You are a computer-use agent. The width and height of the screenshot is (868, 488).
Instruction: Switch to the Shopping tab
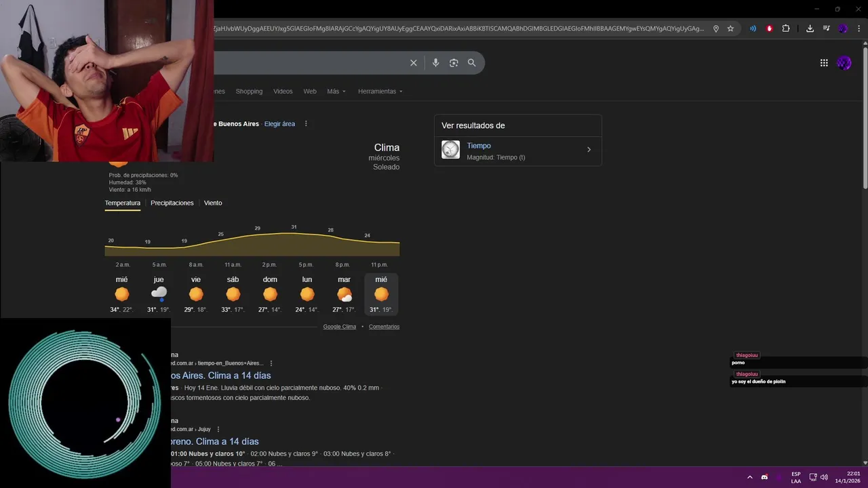(249, 91)
